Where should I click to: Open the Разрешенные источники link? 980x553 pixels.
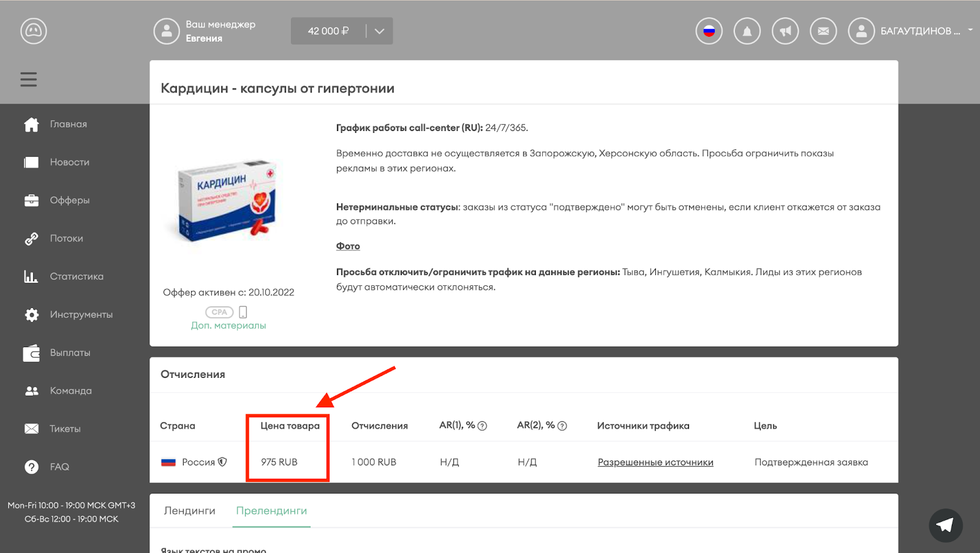click(x=655, y=462)
